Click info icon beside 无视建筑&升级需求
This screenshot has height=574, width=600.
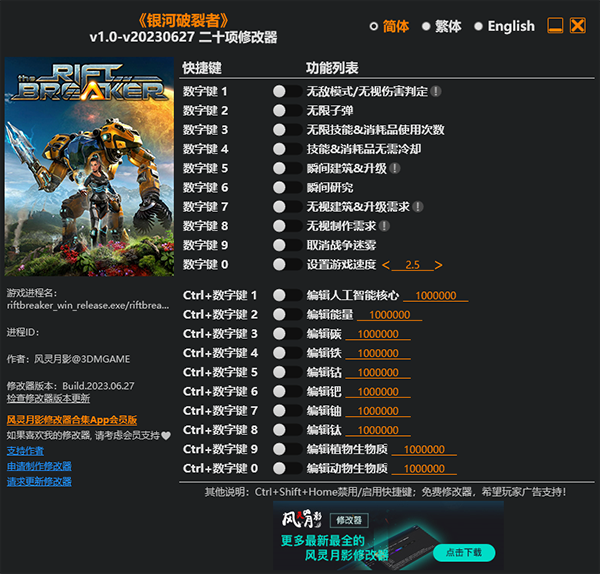pos(418,207)
